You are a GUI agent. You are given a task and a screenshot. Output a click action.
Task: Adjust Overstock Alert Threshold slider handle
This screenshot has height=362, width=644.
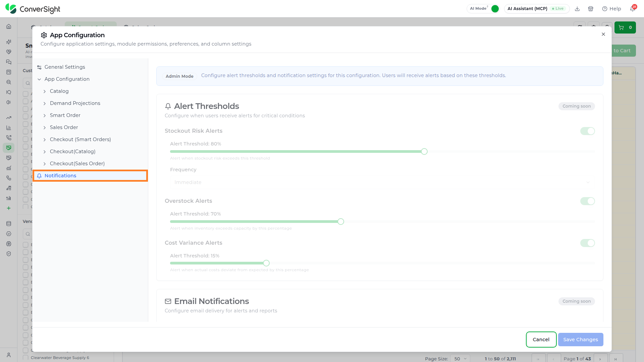341,222
